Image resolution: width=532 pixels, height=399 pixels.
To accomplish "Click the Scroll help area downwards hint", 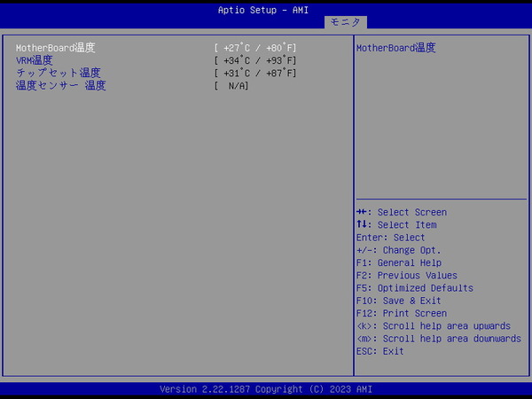I will coord(439,339).
